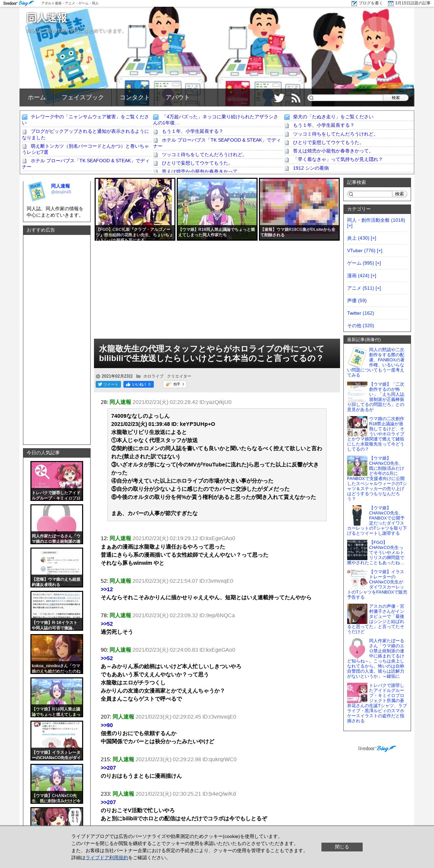This screenshot has height=868, width=434.
Task: Open the Twitter (162) category link
Action: click(360, 313)
